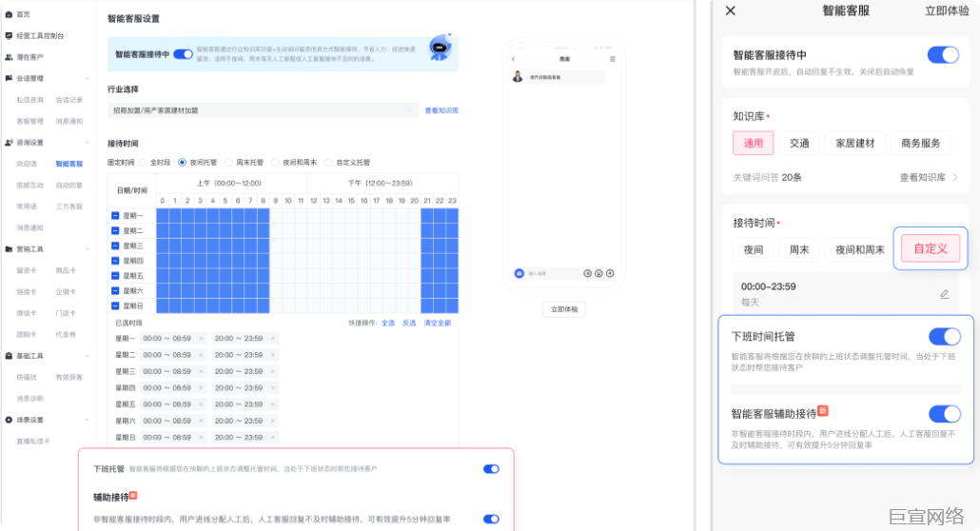Open 自动回复 in the sidebar
The image size is (980, 531).
(x=69, y=186)
